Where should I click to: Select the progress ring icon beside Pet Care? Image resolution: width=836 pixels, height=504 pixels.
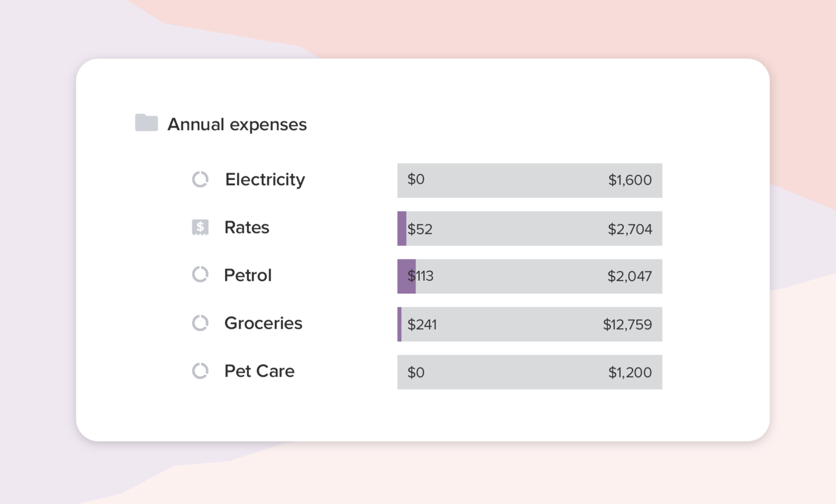click(200, 371)
